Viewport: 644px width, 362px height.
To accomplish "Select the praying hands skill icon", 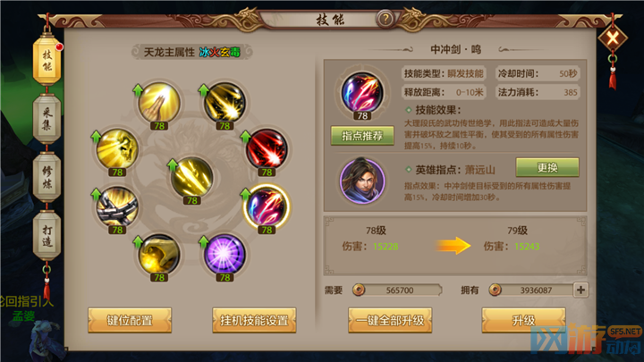I will 159,103.
